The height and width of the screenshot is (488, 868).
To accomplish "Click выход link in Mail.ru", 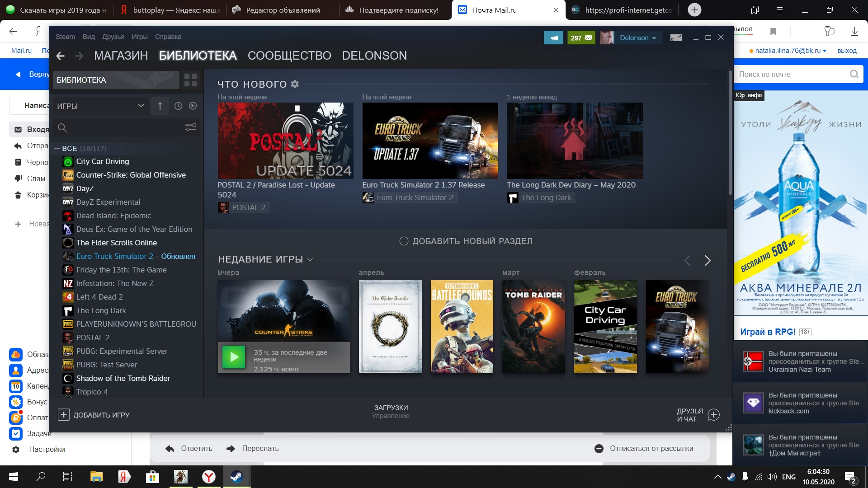I will click(x=847, y=51).
